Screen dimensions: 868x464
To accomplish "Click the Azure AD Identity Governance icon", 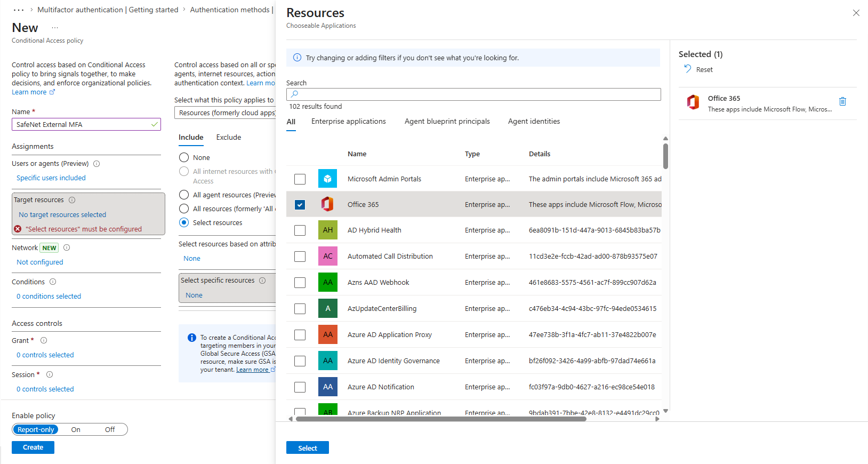I will [327, 361].
